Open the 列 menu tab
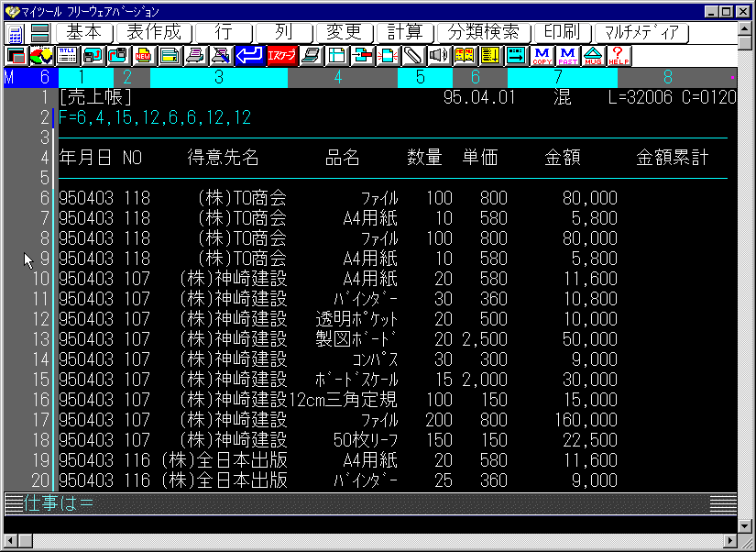The width and height of the screenshot is (756, 552). pos(283,33)
